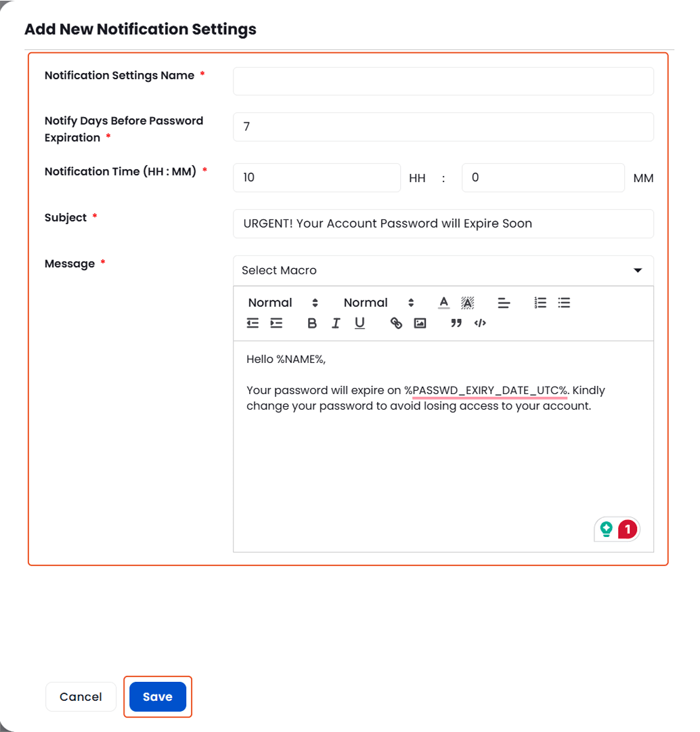
Task: Toggle bold formatting
Action: point(311,323)
